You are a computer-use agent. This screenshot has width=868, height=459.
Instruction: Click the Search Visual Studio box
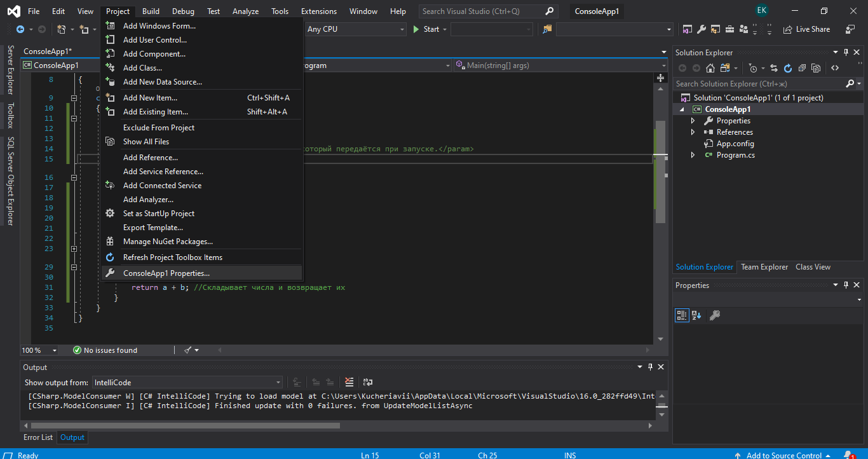point(489,11)
